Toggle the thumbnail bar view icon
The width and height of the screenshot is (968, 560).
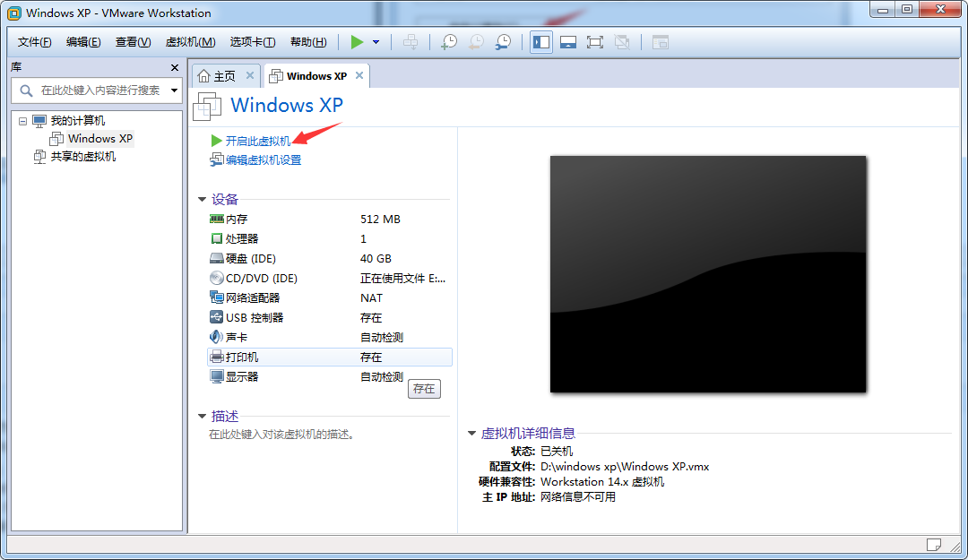[x=568, y=42]
